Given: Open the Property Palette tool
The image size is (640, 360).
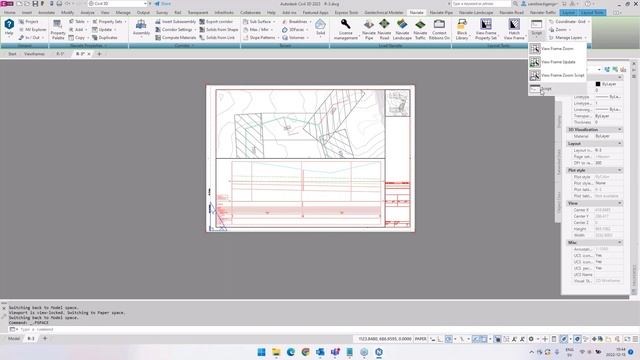Looking at the screenshot, I should [58, 29].
